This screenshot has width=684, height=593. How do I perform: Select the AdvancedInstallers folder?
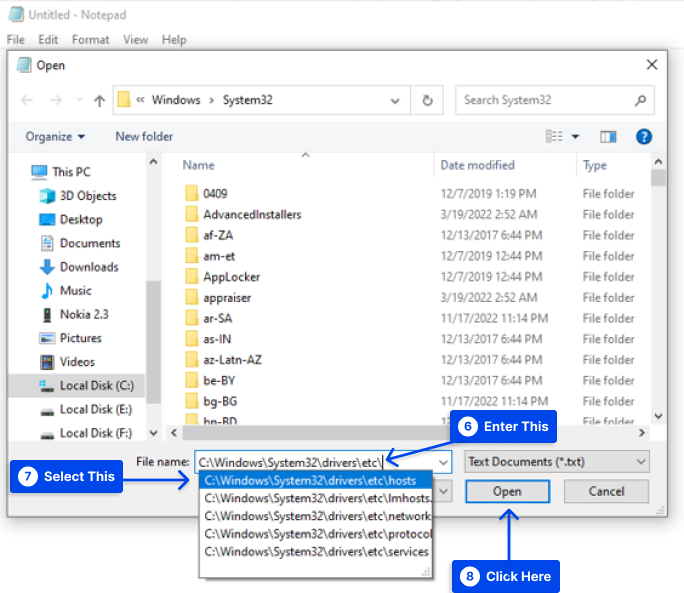pyautogui.click(x=243, y=214)
